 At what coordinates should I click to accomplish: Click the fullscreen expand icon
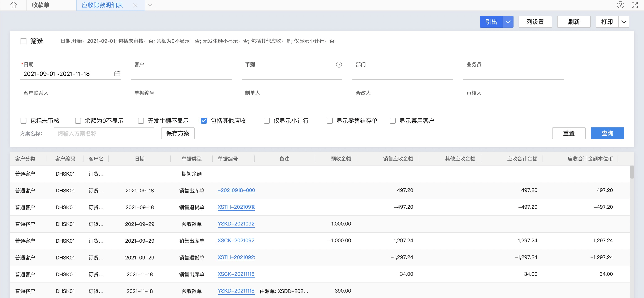pos(635,5)
